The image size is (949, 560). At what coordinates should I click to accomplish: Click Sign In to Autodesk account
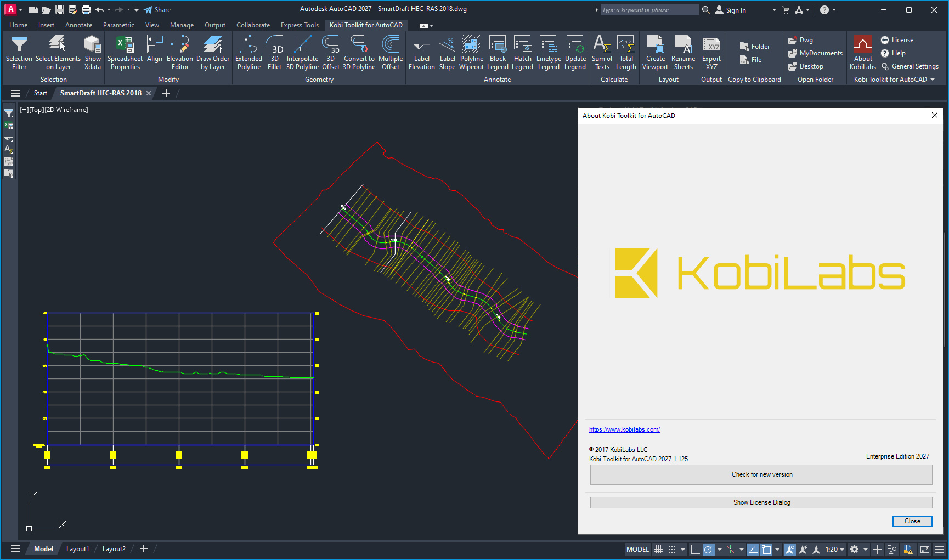point(730,10)
